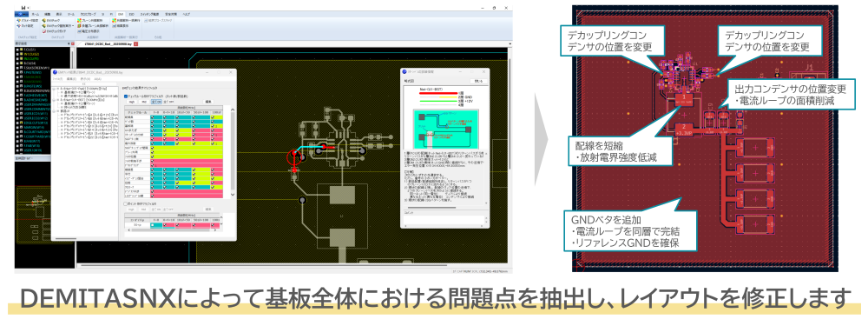Click the edit button beside filter options

[x=208, y=102]
